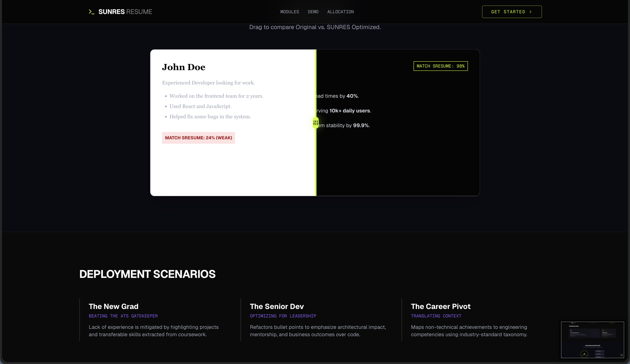Click the DEPLOYMENT SCENARIOS heading
The height and width of the screenshot is (364, 630).
147,274
